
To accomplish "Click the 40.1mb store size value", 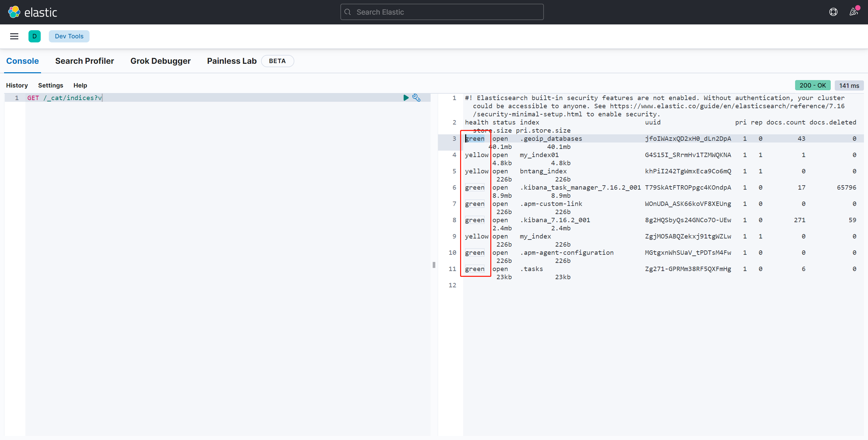I will 500,147.
